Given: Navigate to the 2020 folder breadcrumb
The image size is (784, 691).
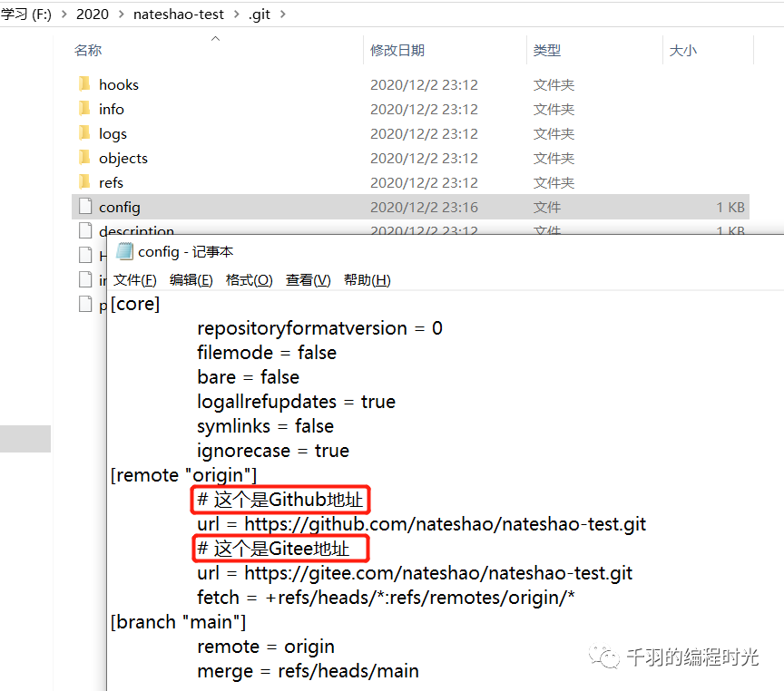Looking at the screenshot, I should click(92, 14).
